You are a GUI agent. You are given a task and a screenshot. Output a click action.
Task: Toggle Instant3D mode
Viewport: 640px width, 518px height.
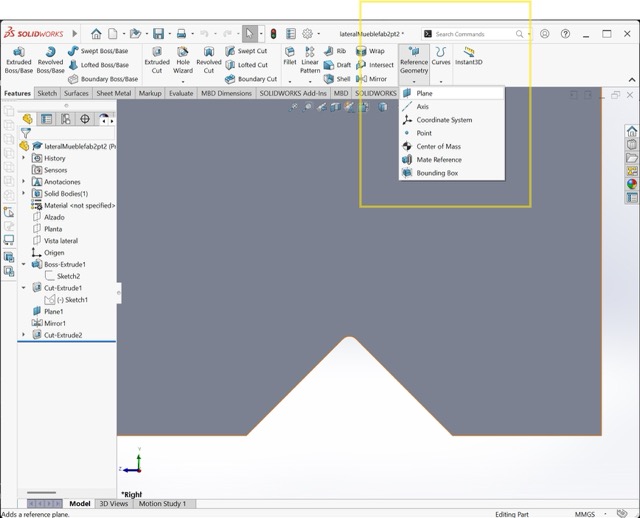coord(469,56)
